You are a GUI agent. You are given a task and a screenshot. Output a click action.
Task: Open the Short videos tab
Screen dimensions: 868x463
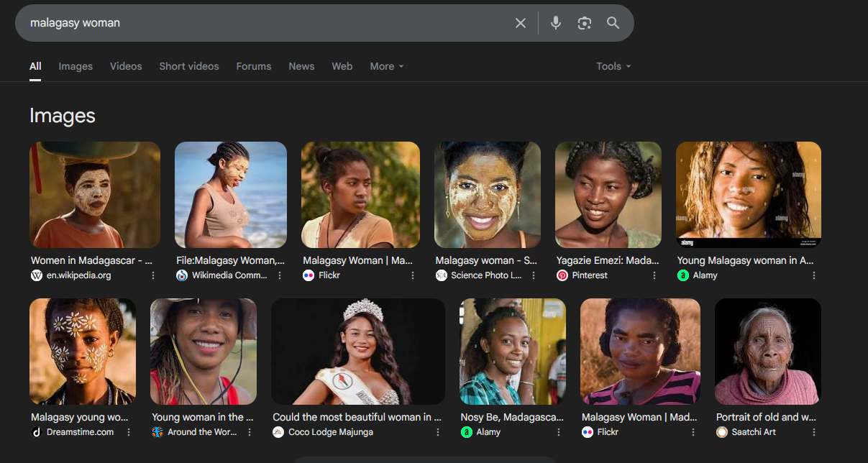coord(189,66)
